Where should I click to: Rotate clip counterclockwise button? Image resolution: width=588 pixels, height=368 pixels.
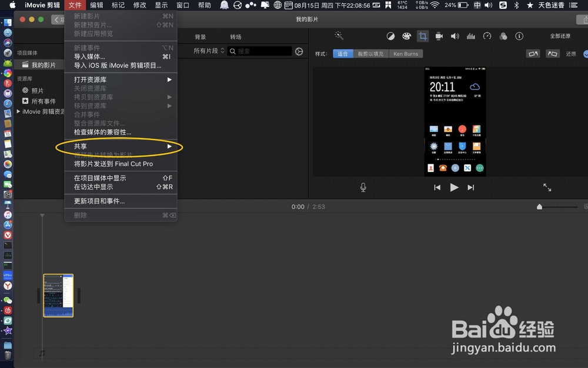533,54
